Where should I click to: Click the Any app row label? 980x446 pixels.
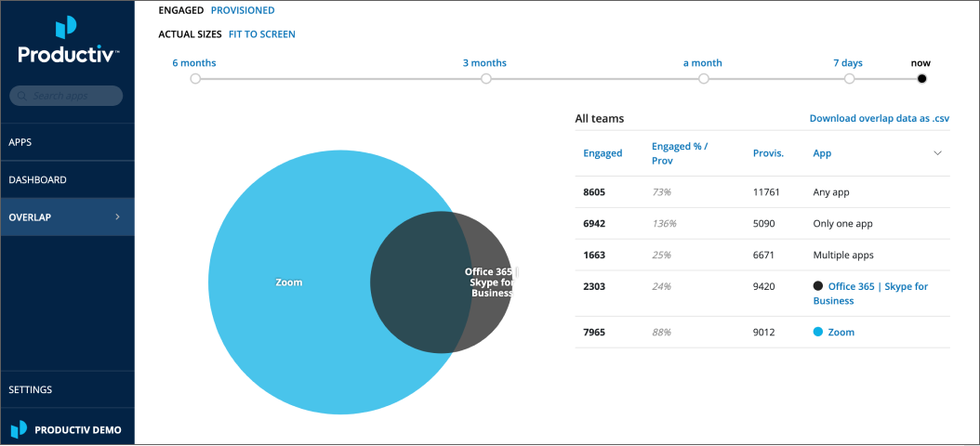point(831,192)
